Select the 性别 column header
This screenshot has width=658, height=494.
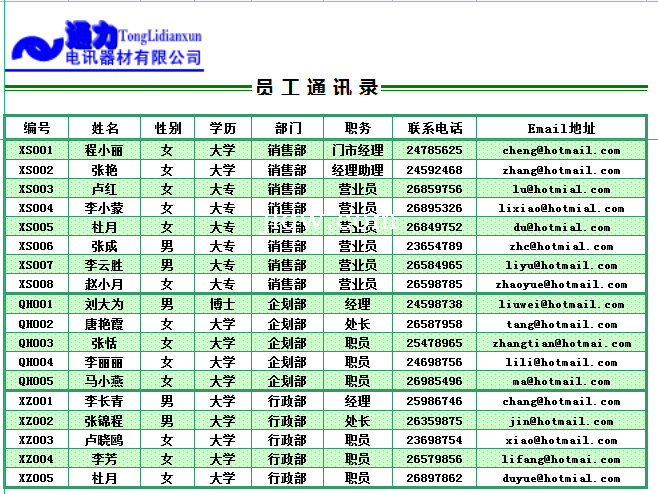(x=167, y=128)
